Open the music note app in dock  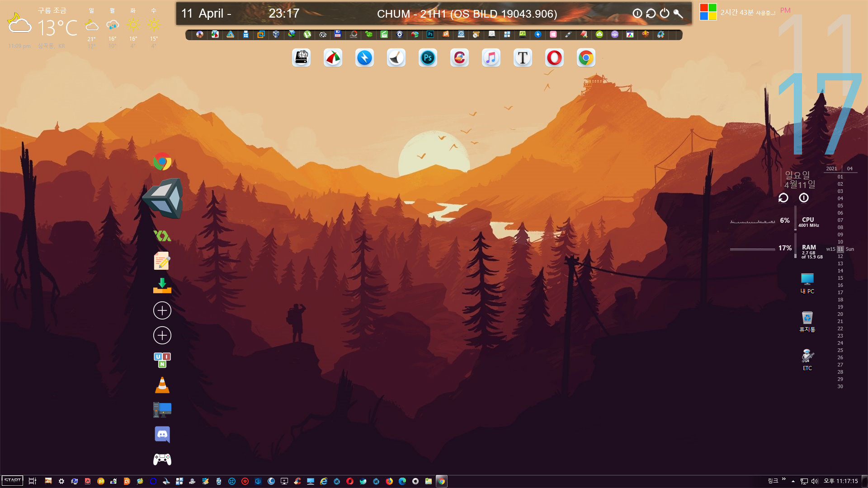tap(491, 58)
